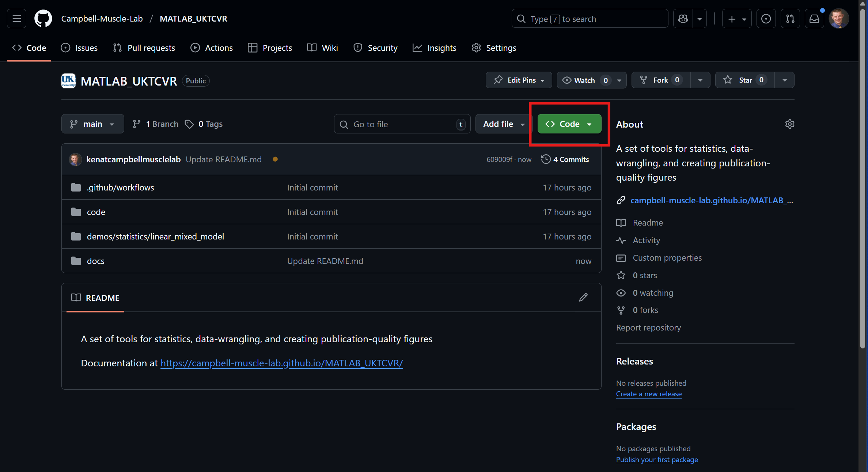868x472 pixels.
Task: Switch to the Insights tab
Action: pos(435,48)
